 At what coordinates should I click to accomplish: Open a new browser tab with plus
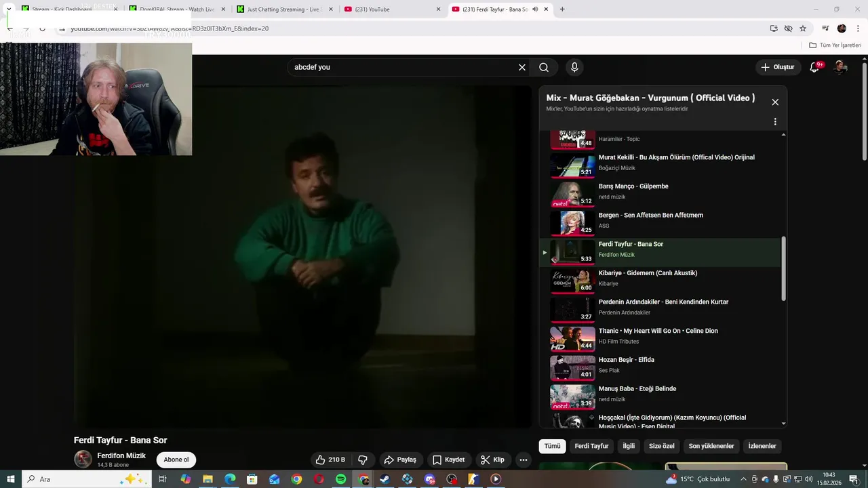point(562,9)
